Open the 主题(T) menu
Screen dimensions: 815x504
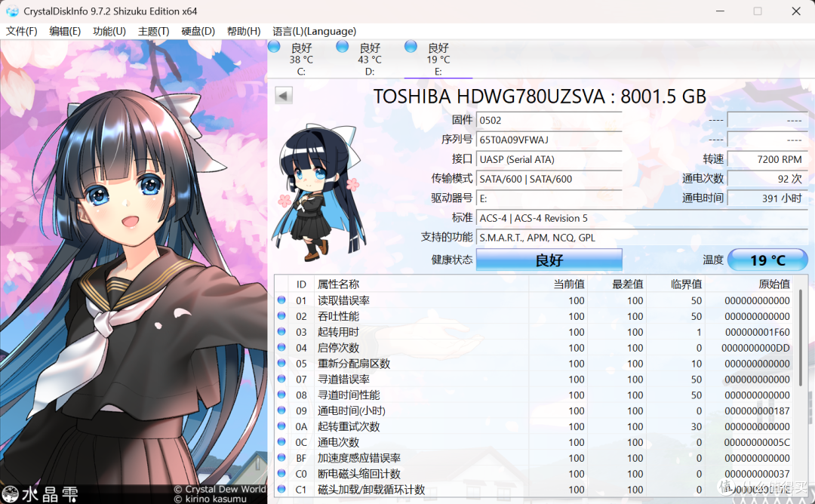[x=153, y=31]
